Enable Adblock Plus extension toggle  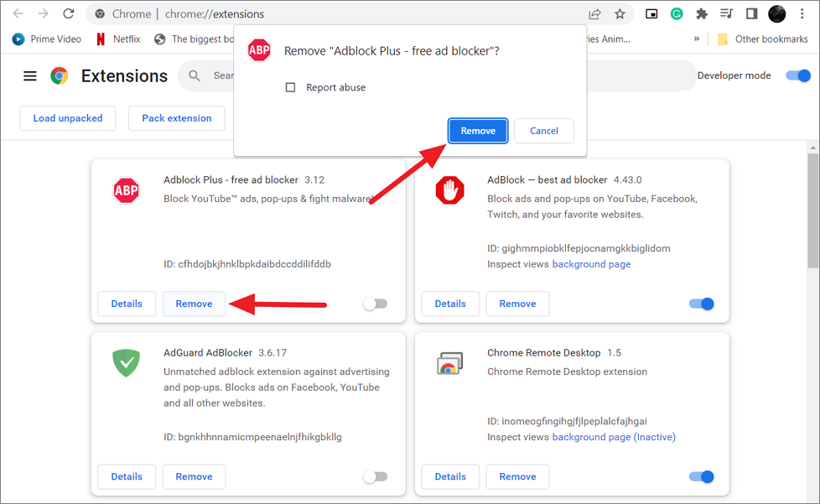point(375,304)
